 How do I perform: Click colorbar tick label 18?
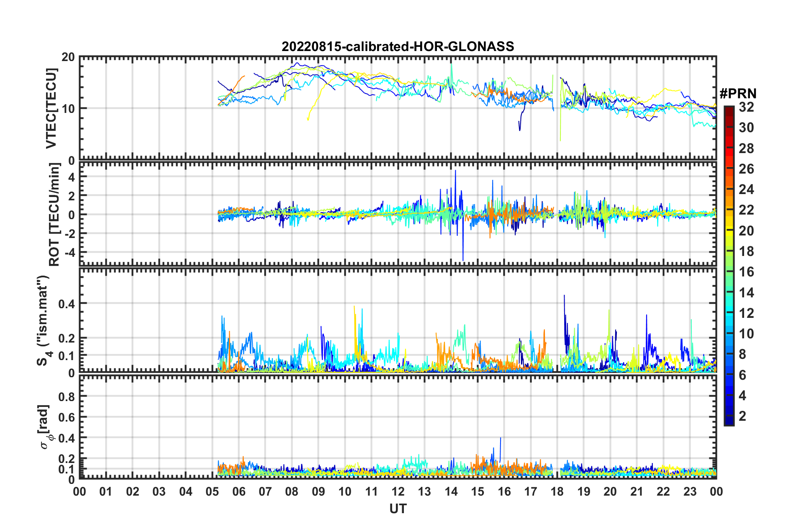pos(746,251)
